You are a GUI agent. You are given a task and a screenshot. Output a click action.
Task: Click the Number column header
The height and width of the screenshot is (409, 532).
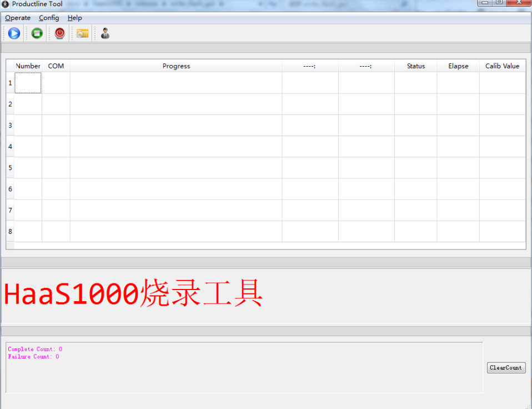point(28,66)
